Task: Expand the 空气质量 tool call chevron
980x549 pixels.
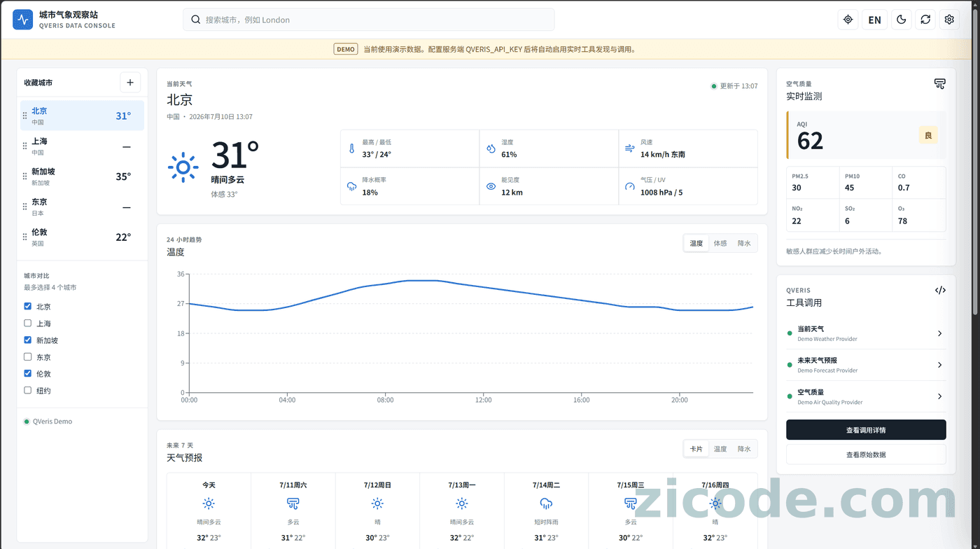Action: (x=939, y=396)
